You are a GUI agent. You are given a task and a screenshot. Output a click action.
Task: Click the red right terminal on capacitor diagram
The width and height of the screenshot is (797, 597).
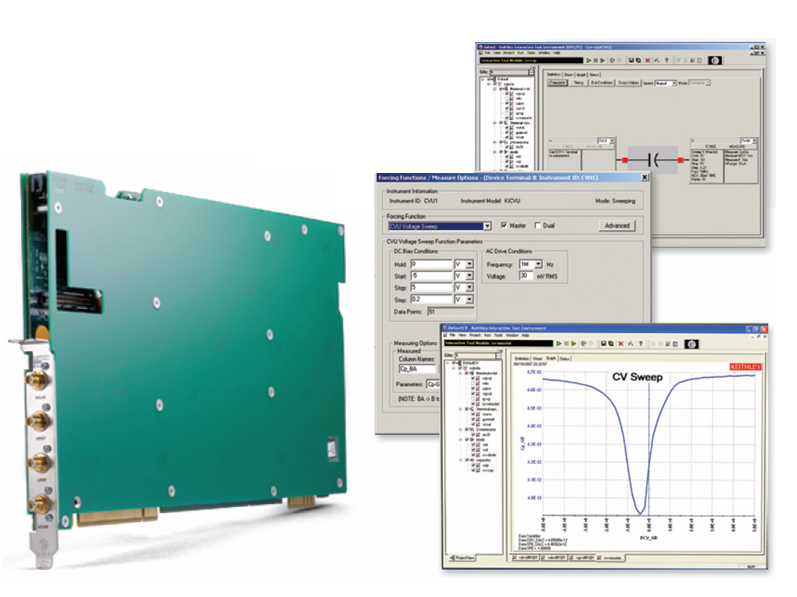coord(682,158)
